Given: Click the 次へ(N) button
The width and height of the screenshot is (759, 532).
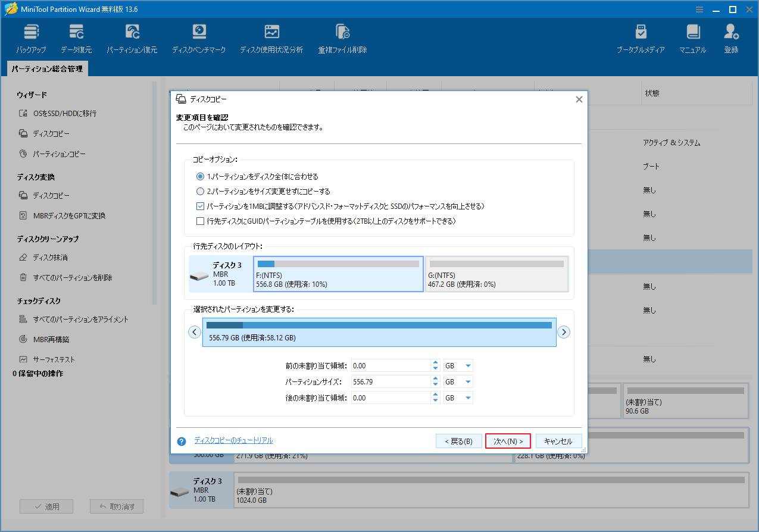Looking at the screenshot, I should pos(508,440).
